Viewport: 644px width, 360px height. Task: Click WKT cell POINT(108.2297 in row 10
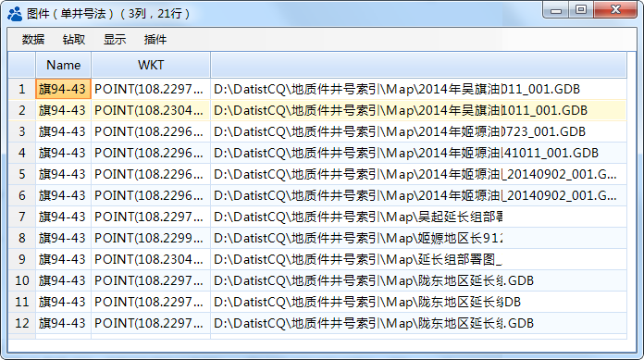point(151,281)
